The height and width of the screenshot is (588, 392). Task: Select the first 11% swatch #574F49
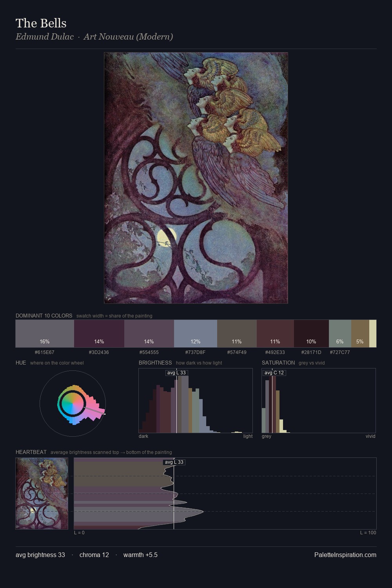pyautogui.click(x=237, y=334)
